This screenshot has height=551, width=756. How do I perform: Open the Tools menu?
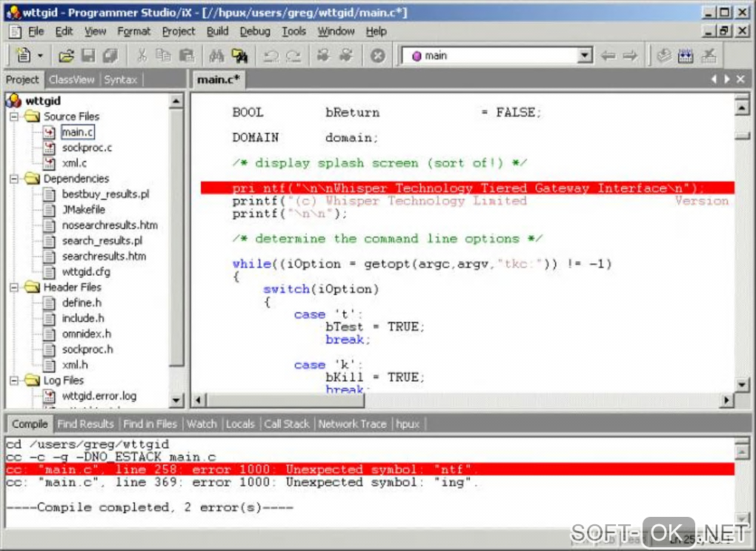(x=294, y=31)
